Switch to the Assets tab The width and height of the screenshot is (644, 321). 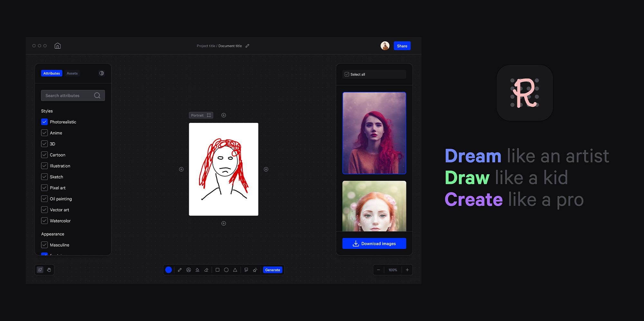point(72,73)
